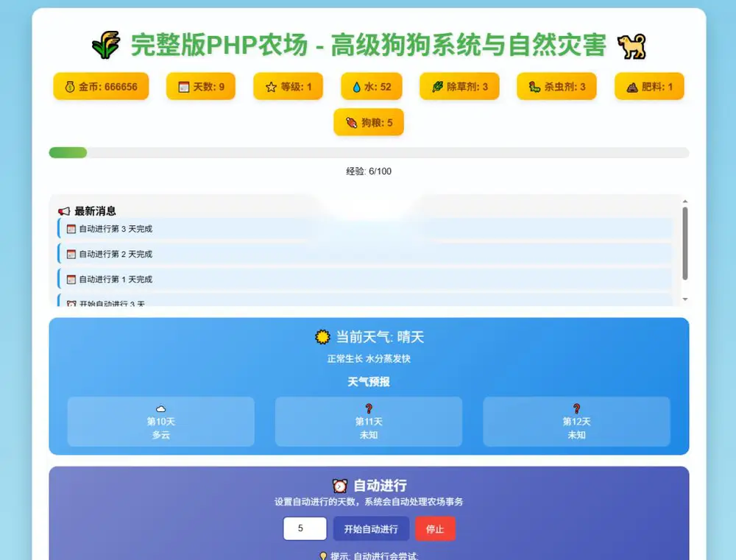Viewport: 736px width, 560px height.
Task: Click the message list scrollbar thumb
Action: [x=684, y=244]
